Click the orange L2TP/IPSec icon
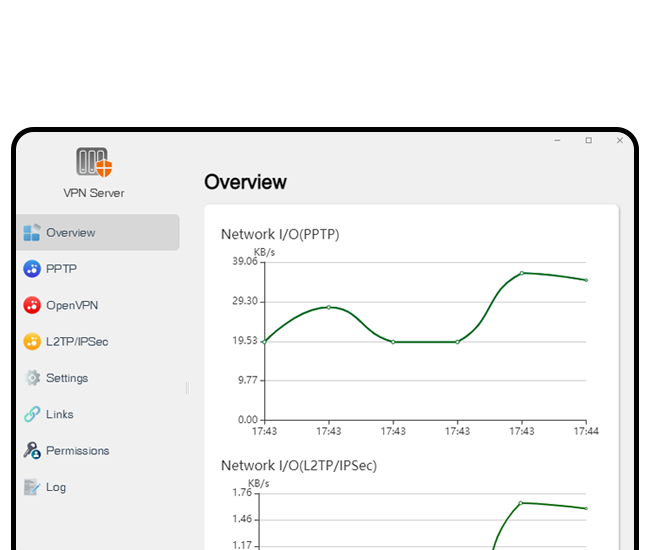This screenshot has height=550, width=648. pyautogui.click(x=32, y=342)
